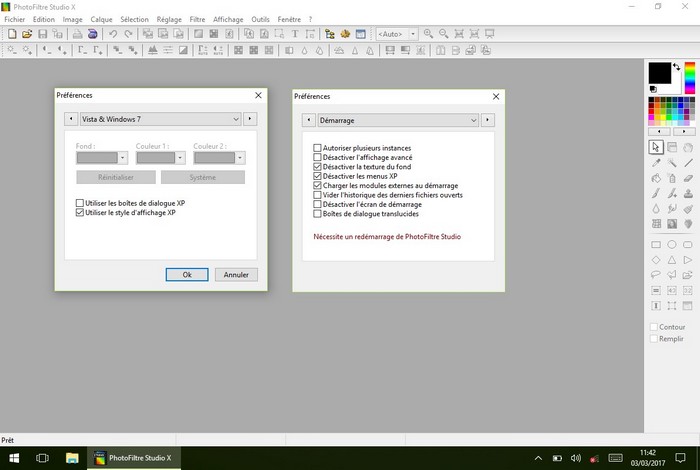The image size is (700, 470).
Task: Check Utiliser les boîtes de dialogue XP
Action: [x=79, y=203]
